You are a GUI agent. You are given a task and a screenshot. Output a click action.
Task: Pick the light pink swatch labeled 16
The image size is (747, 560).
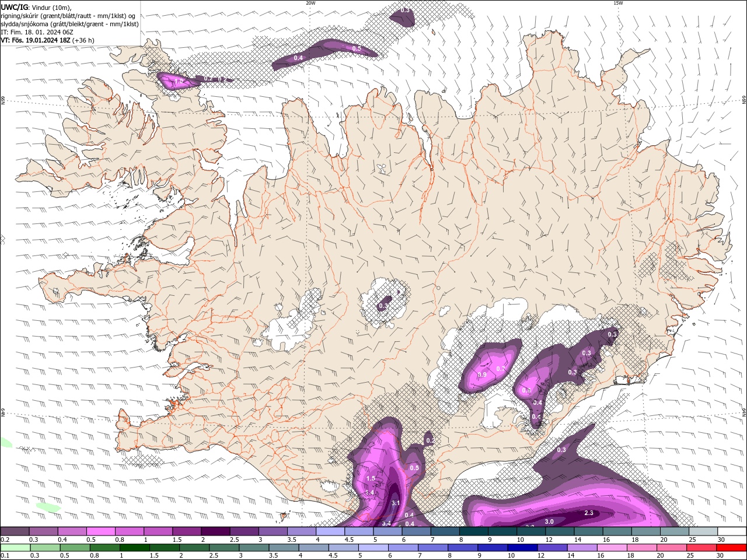(x=612, y=548)
